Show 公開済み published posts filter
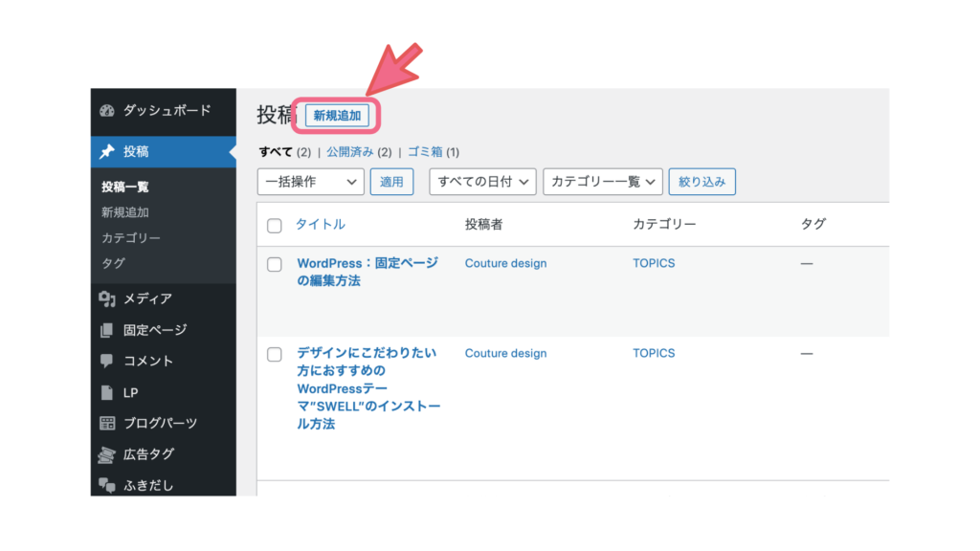 pyautogui.click(x=350, y=152)
